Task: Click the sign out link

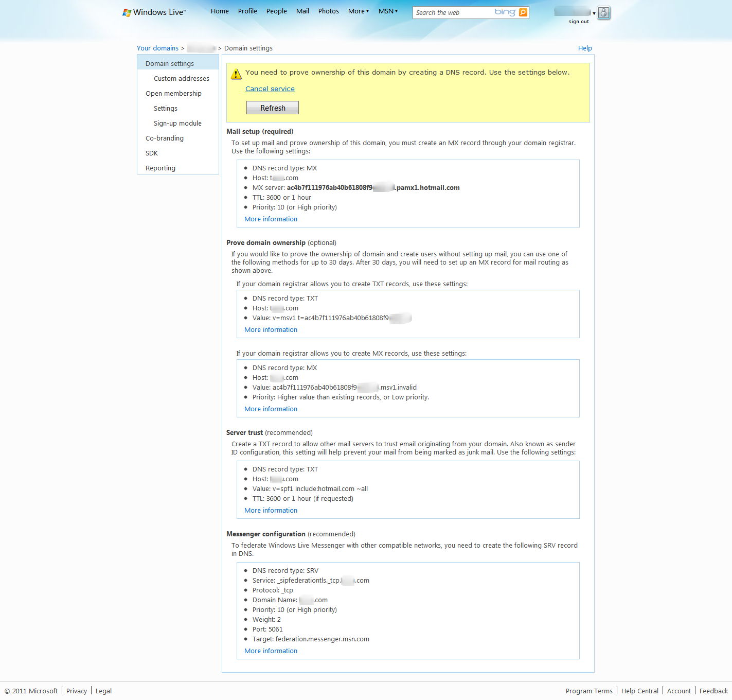Action: pos(579,22)
